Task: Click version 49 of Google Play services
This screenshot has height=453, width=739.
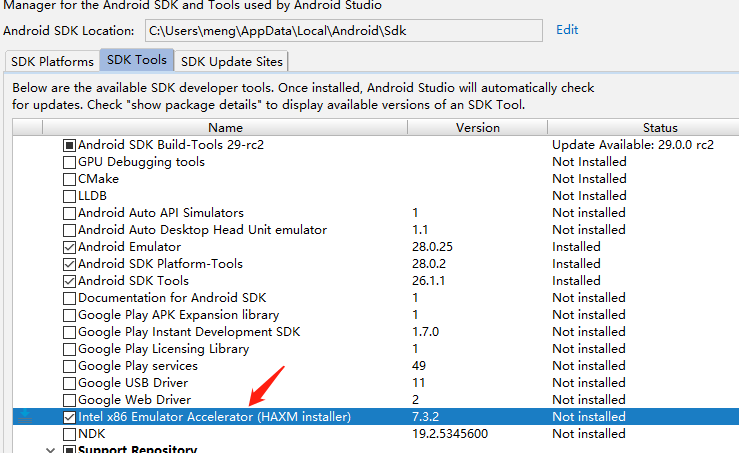Action: [x=419, y=366]
